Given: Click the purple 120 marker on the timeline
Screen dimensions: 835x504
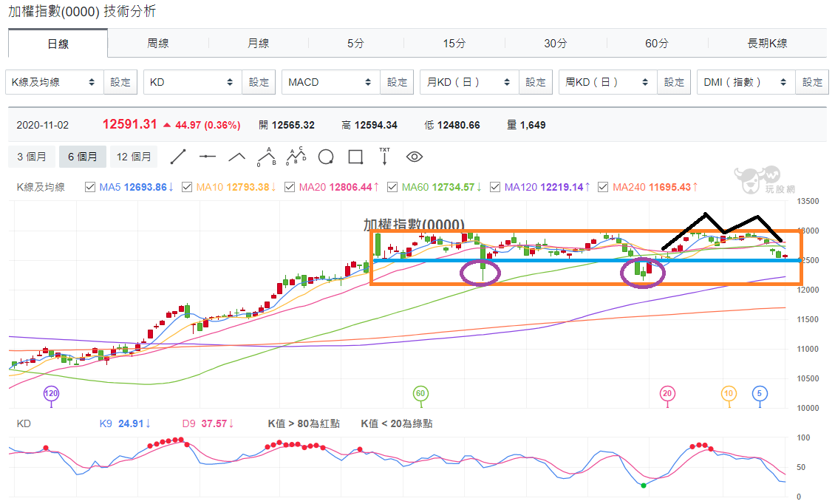Looking at the screenshot, I should tap(51, 394).
